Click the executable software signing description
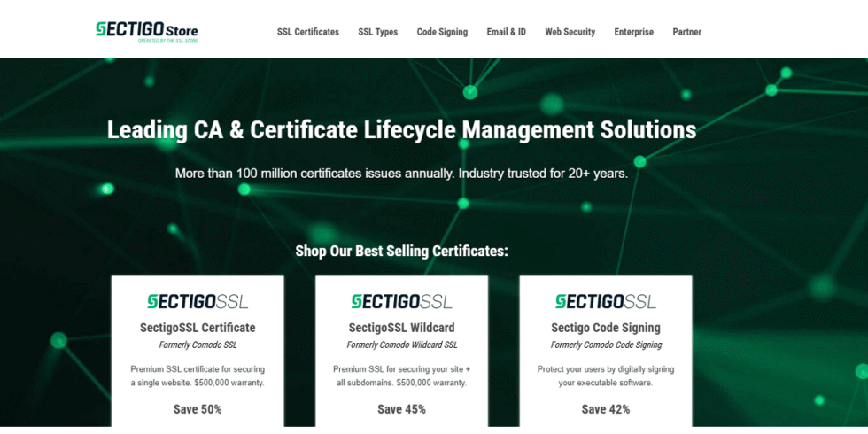 coord(606,376)
